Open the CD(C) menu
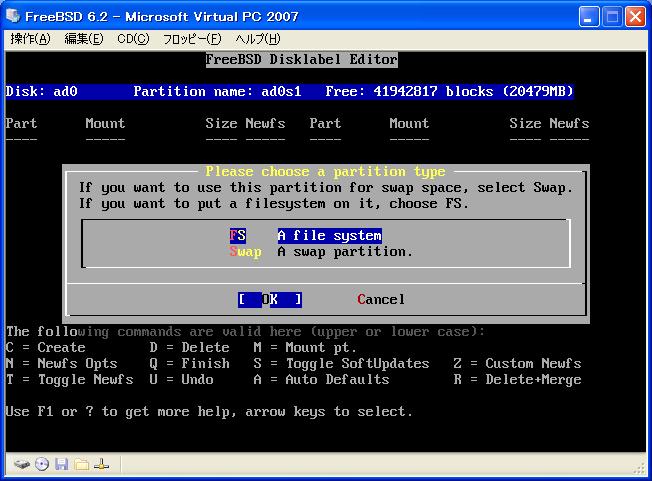 (x=133, y=39)
